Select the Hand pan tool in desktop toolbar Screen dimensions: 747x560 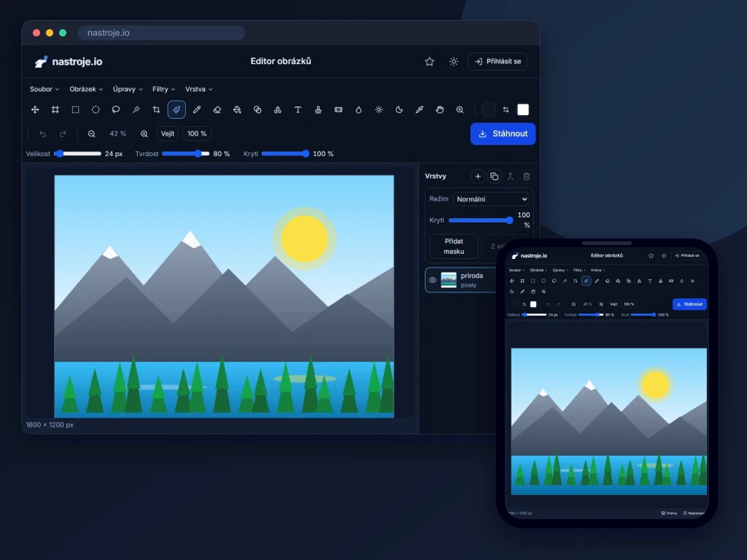pyautogui.click(x=440, y=109)
